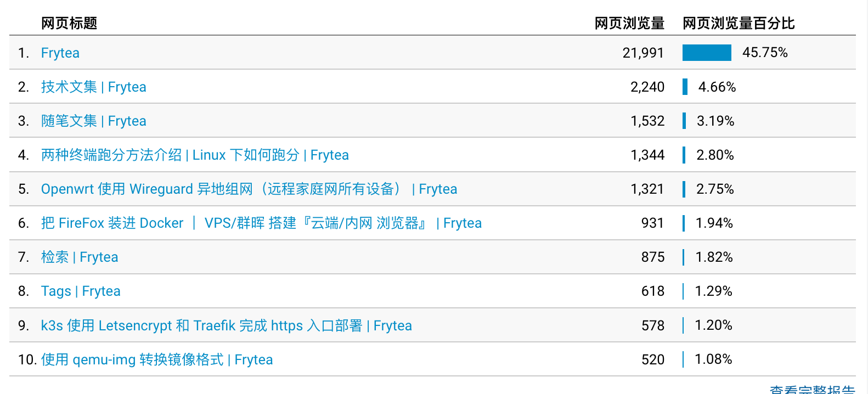Viewport: 868px width, 394px height.
Task: Open the 技术文集 | Frytea link
Action: (93, 87)
